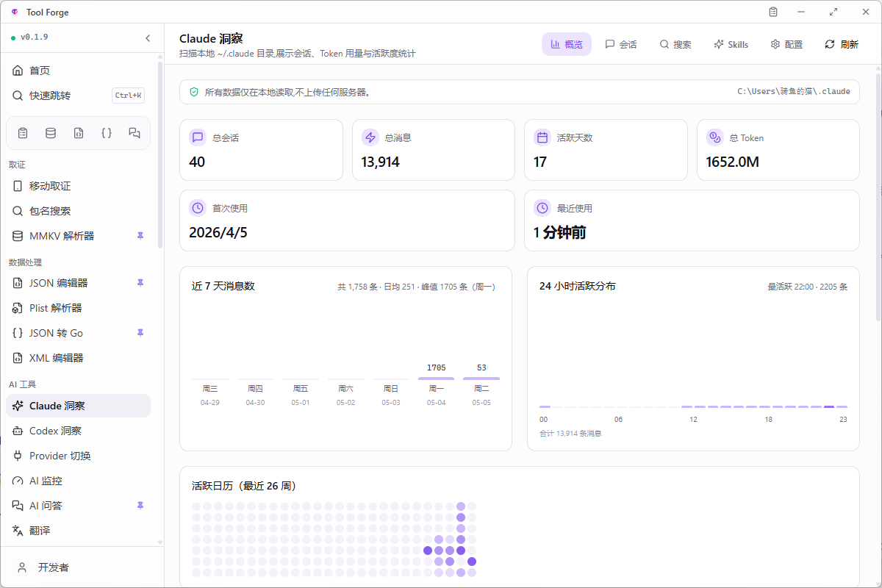
Task: Click the 1 分钟前 last-used value
Action: [x=560, y=232]
